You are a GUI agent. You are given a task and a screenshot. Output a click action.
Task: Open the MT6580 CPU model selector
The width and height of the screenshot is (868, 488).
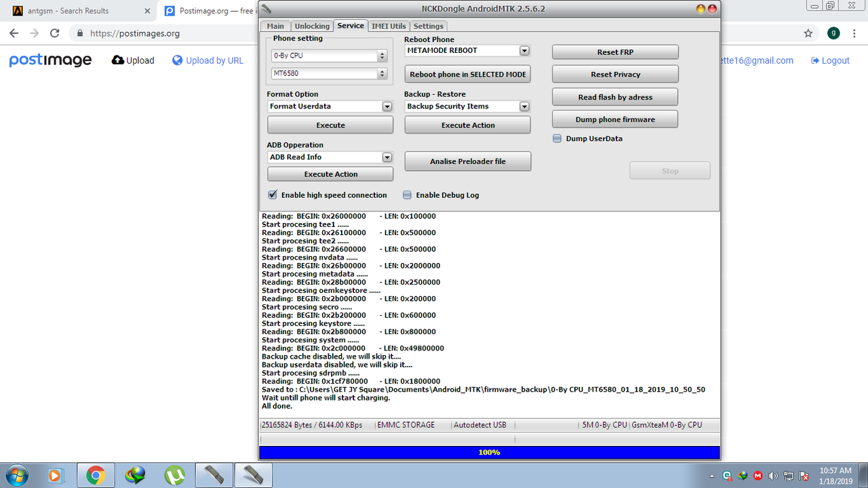pos(329,73)
